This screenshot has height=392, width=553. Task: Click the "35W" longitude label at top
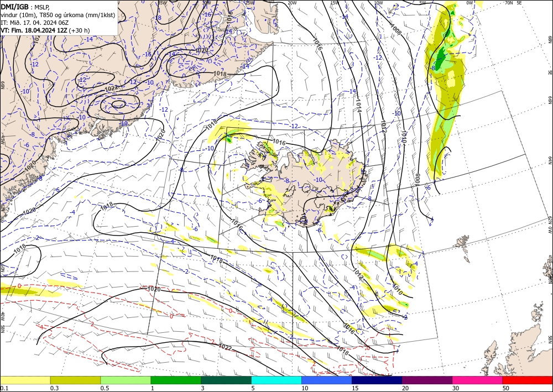[x=162, y=3]
